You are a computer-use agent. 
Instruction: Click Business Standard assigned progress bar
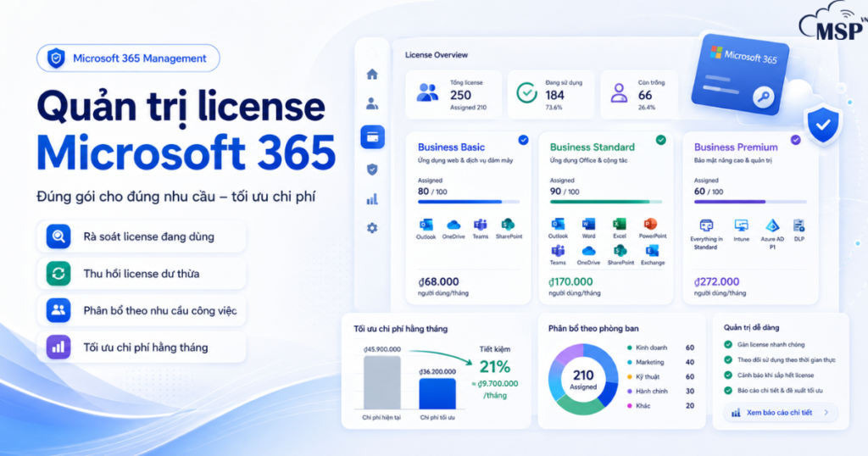(x=605, y=202)
